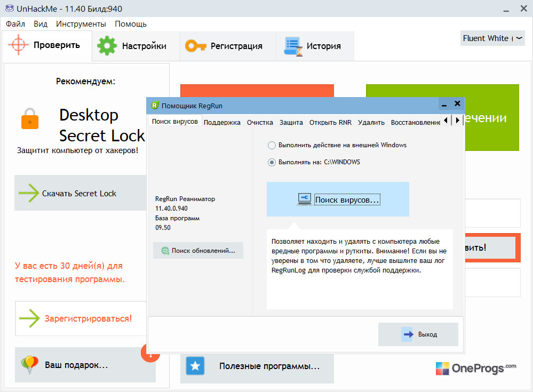
Task: Click the globe icon on Поиск обновлений
Action: coord(165,251)
